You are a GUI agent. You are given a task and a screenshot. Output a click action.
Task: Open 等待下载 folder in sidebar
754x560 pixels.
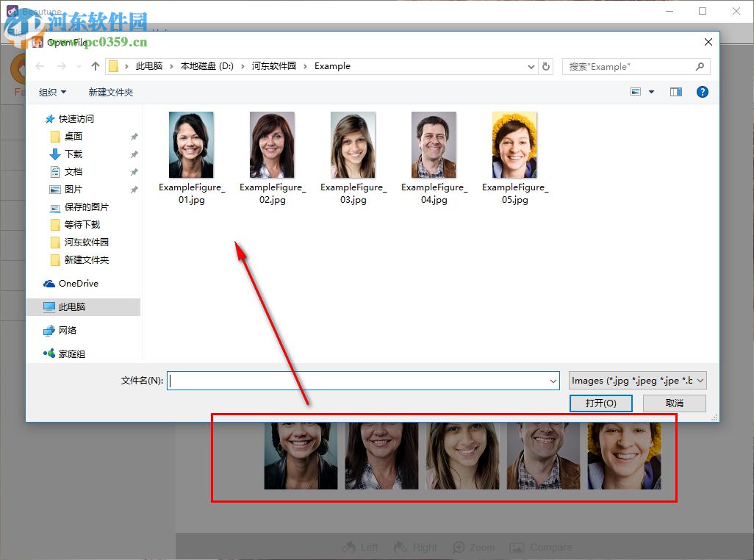tap(82, 224)
